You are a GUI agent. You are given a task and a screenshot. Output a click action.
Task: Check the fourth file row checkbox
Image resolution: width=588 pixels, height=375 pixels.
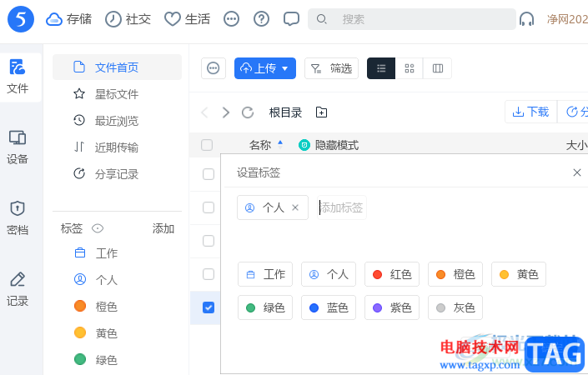tap(209, 274)
